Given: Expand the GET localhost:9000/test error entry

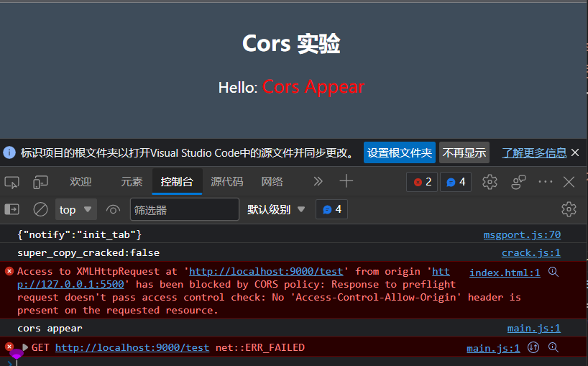Looking at the screenshot, I should tap(26, 347).
